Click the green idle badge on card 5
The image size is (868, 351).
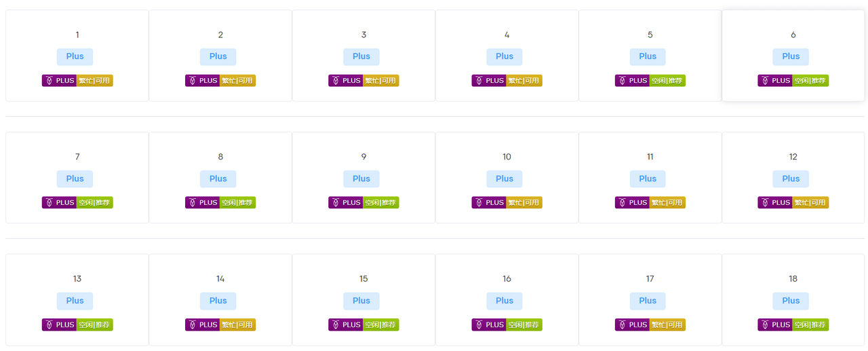click(x=650, y=81)
